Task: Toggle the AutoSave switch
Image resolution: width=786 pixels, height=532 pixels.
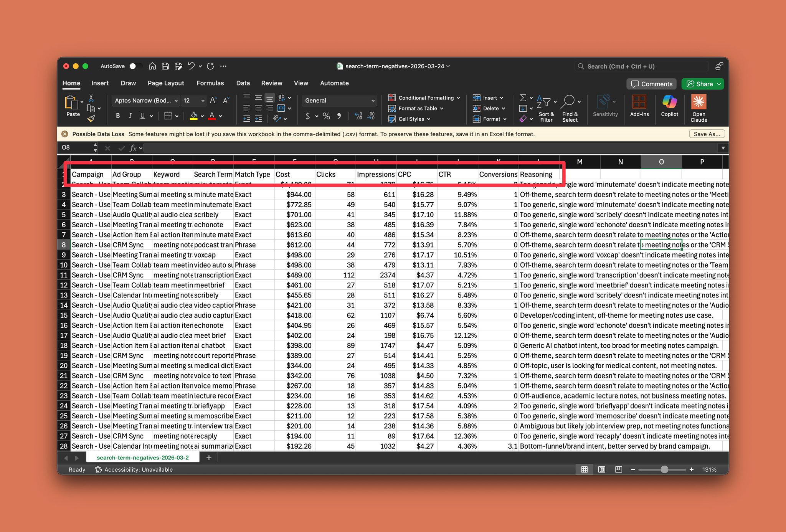Action: 135,66
